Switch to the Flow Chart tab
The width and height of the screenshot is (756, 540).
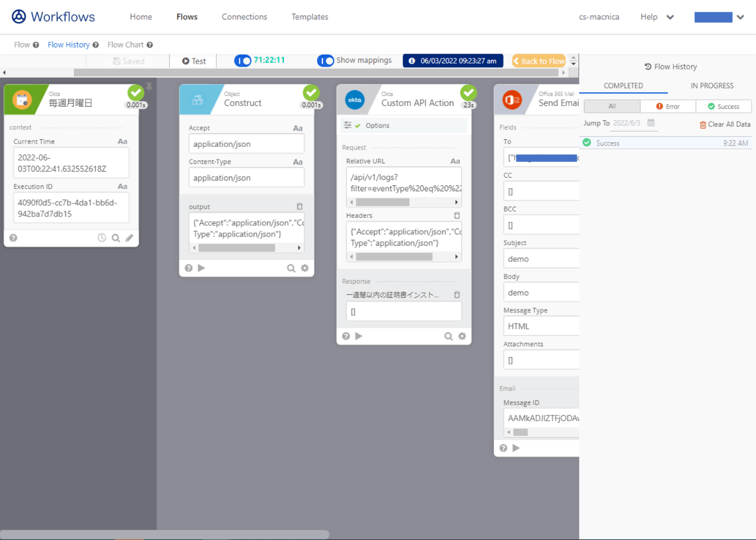click(x=125, y=45)
